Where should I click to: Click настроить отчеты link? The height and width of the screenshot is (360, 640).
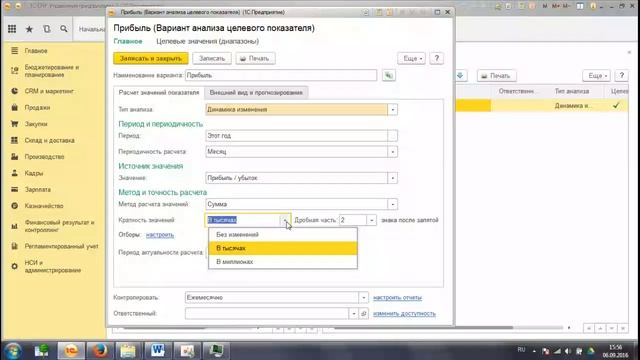[x=397, y=298]
